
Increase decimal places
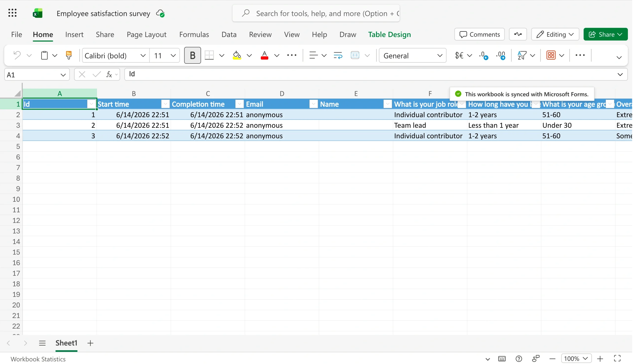pyautogui.click(x=484, y=55)
